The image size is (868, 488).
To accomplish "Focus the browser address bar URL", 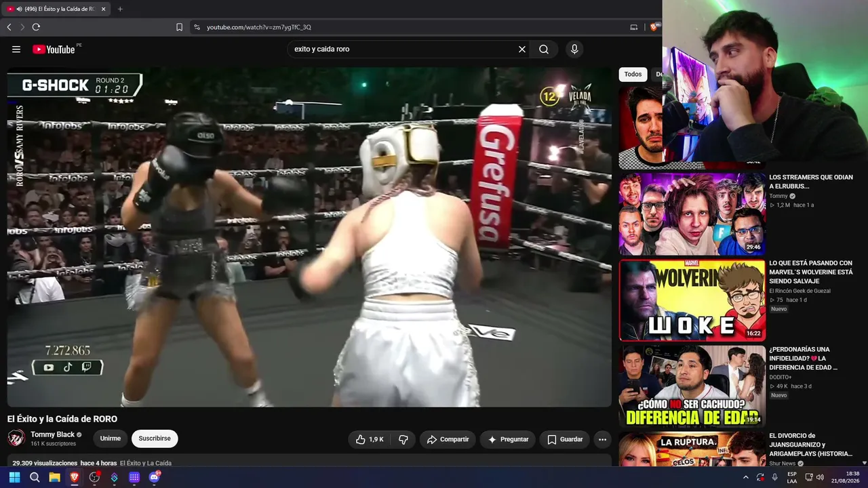I will point(259,27).
